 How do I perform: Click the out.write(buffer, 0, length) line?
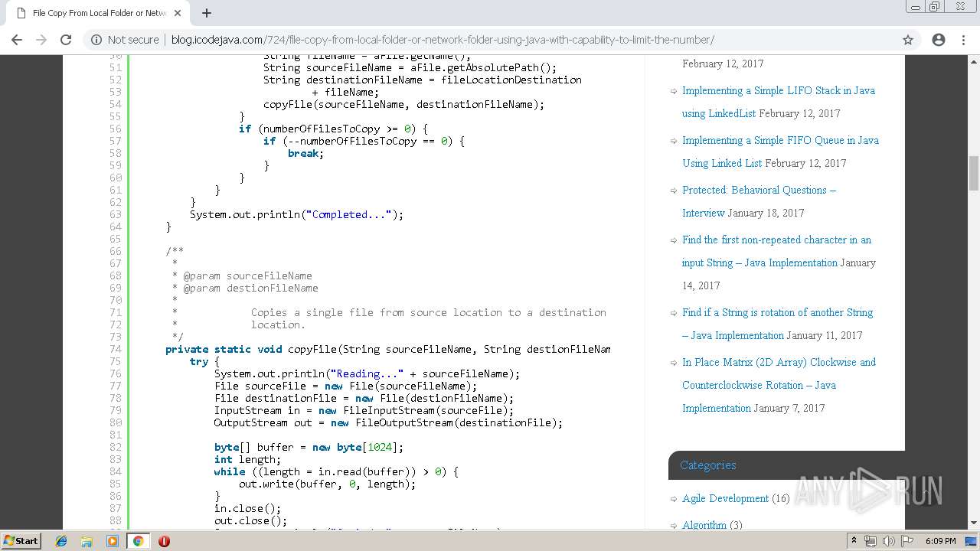(327, 484)
